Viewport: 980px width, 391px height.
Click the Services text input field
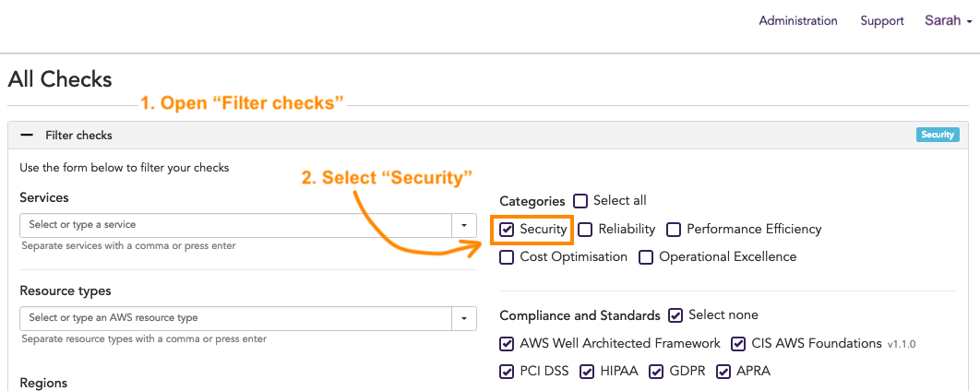coord(236,225)
